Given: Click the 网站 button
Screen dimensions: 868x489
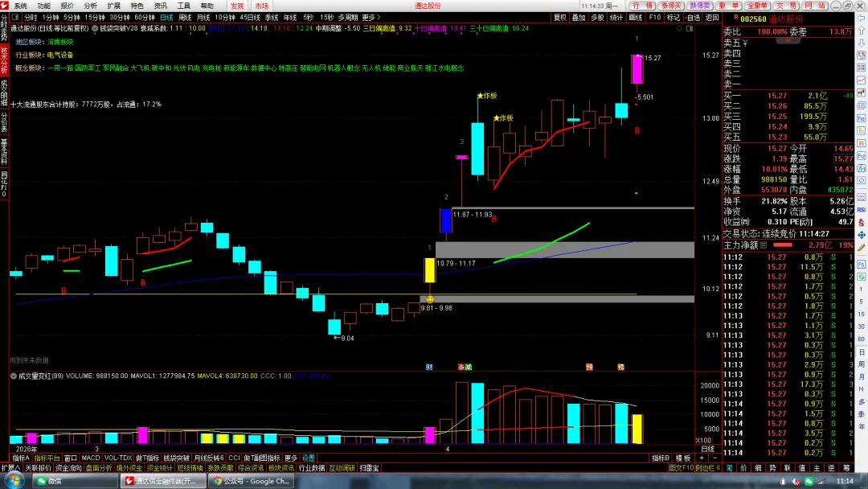Looking at the screenshot, I should click(x=815, y=6).
